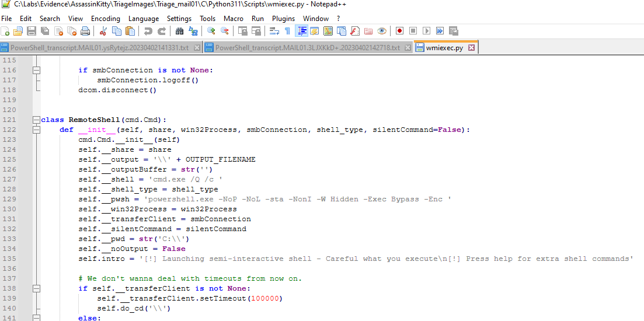Open the Document List panel icon
The width and height of the screenshot is (644, 321).
point(342,31)
